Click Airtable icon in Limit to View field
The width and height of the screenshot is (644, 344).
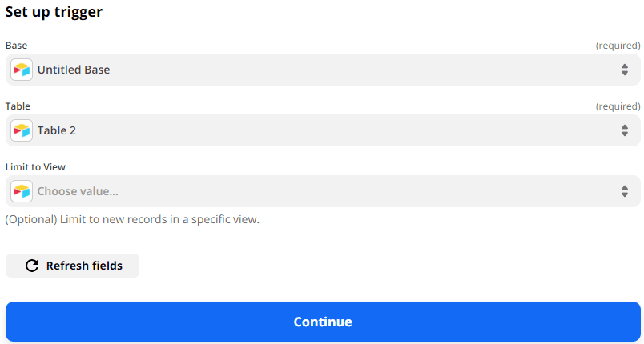pos(22,191)
